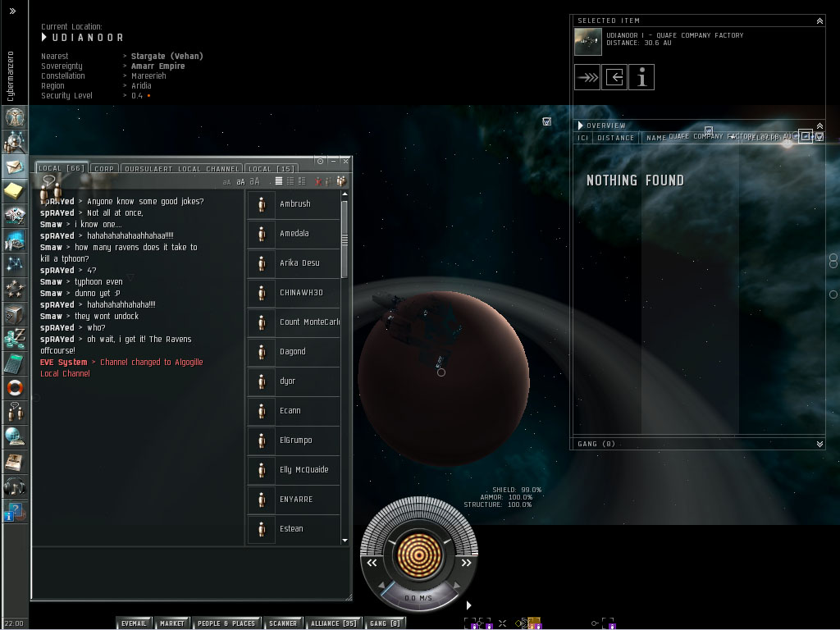
Task: Click the orange capacitor rings on HUD
Action: coord(419,555)
